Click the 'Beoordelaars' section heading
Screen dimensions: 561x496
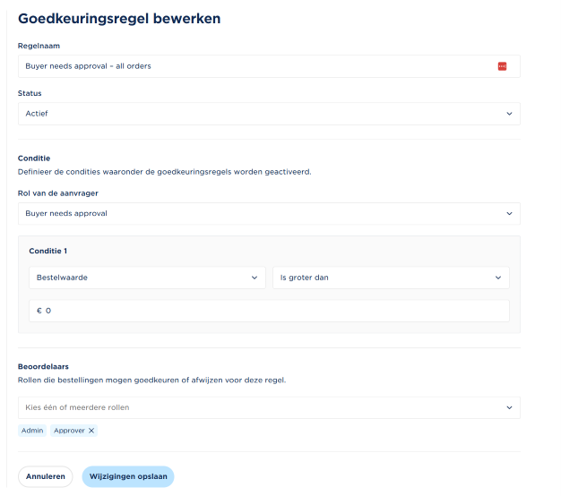43,366
